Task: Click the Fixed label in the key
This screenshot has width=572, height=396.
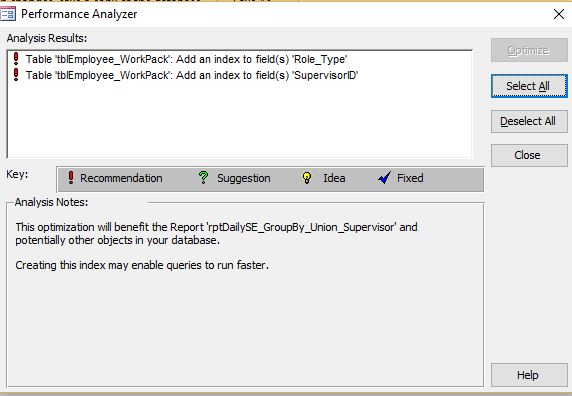Action: (410, 178)
